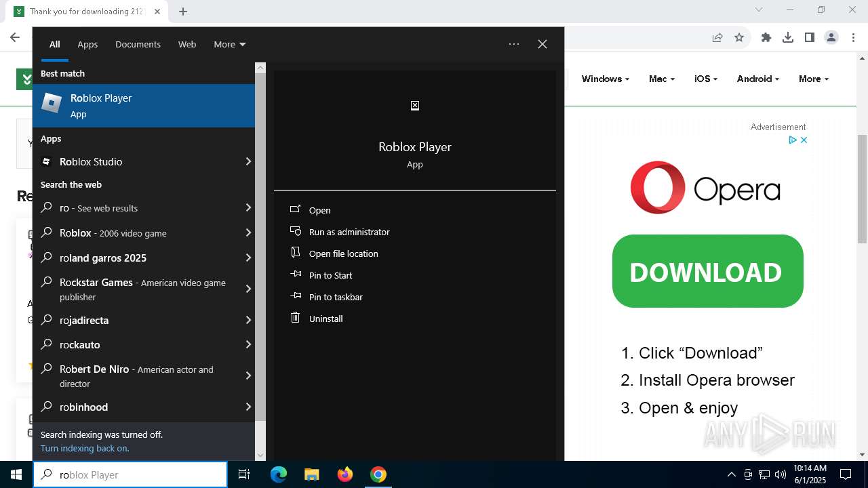
Task: Click the taskbar search input box
Action: pyautogui.click(x=130, y=474)
